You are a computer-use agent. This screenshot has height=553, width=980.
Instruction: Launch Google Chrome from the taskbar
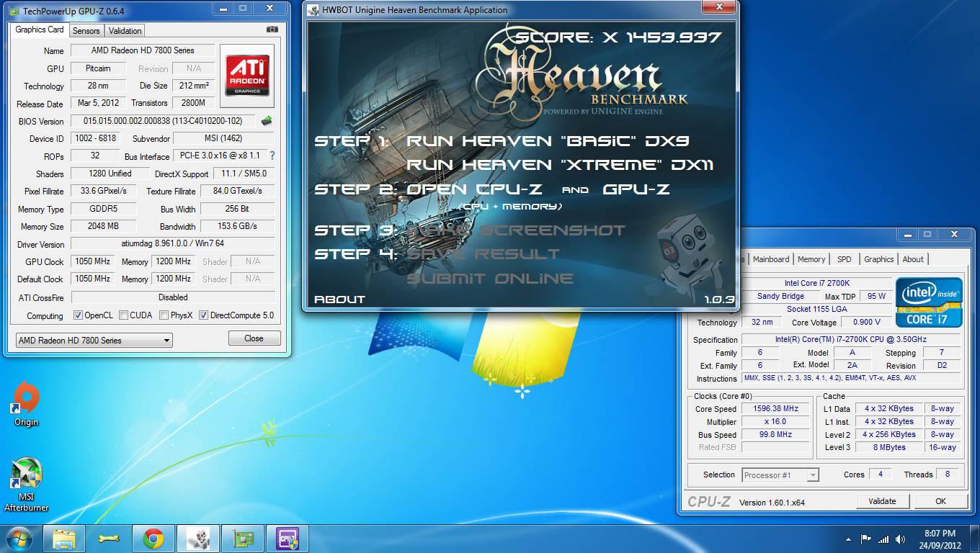point(153,539)
